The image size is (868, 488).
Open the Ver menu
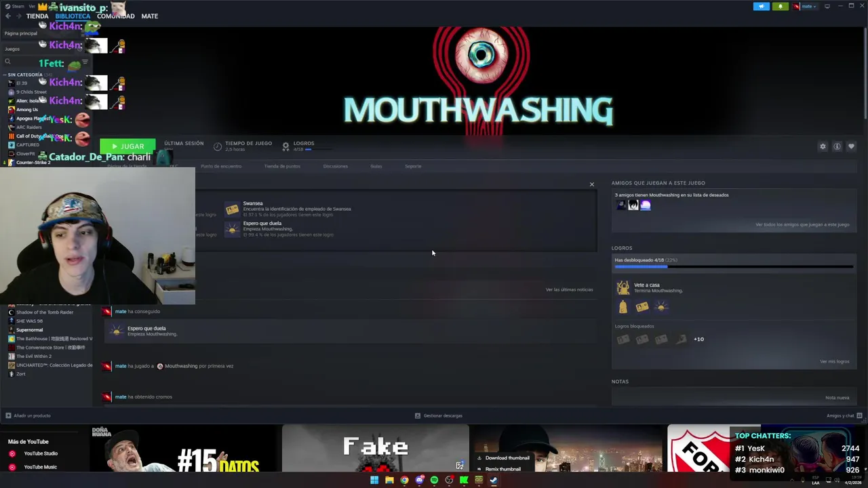[32, 6]
